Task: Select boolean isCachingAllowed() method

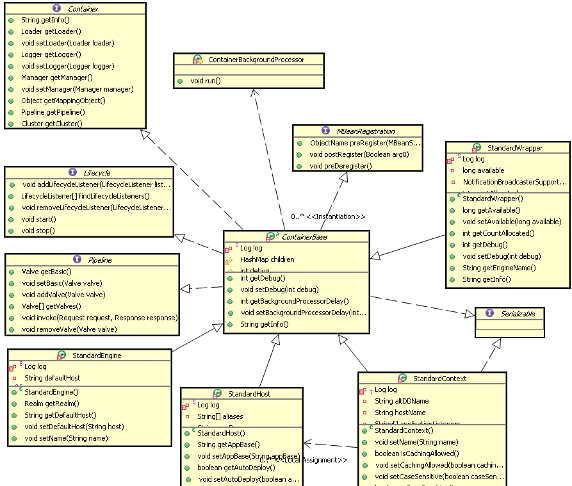Action: pos(417,454)
